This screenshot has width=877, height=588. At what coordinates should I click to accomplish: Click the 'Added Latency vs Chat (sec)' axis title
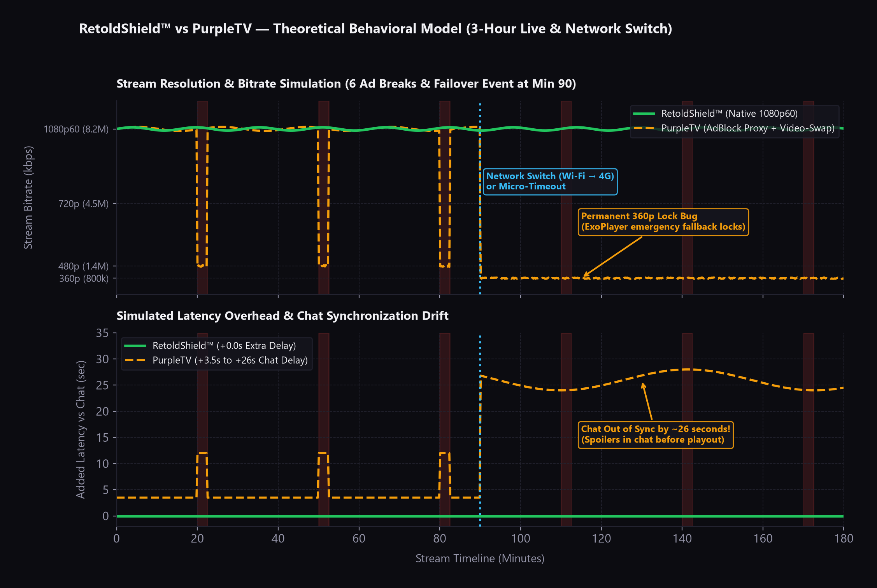(x=81, y=430)
